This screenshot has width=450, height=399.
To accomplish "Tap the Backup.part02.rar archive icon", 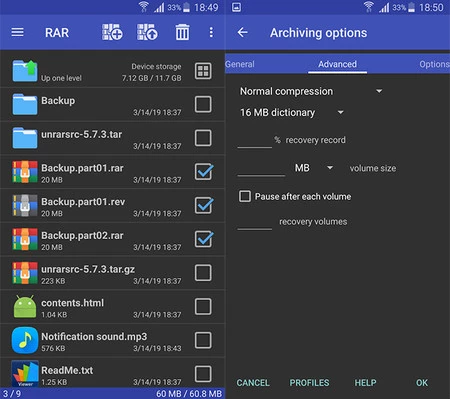I will point(25,239).
